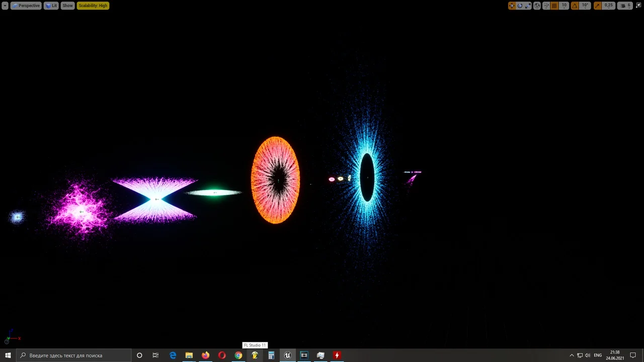Screen dimensions: 644x362
Task: Click the Show button in viewport toolbar
Action: pos(67,6)
